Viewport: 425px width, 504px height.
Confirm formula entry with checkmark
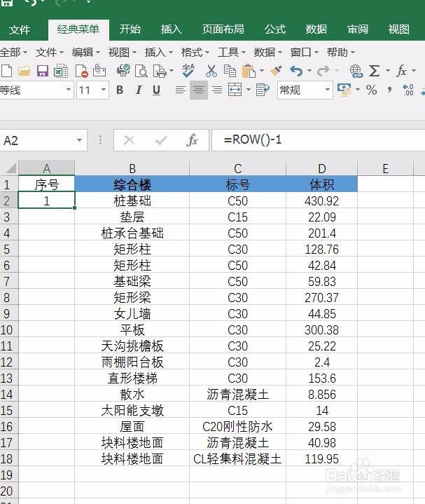161,140
